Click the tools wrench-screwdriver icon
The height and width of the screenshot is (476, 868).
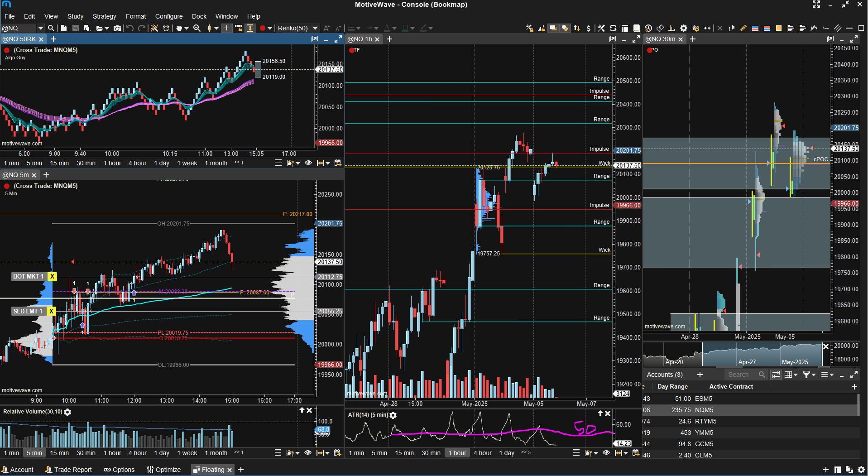click(x=601, y=28)
